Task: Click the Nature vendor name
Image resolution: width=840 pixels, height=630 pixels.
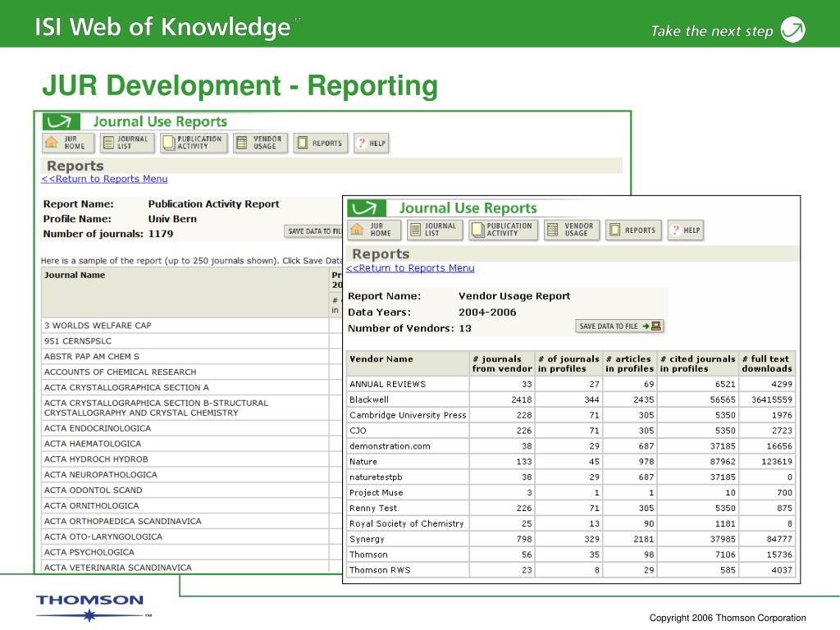Action: coord(363,462)
